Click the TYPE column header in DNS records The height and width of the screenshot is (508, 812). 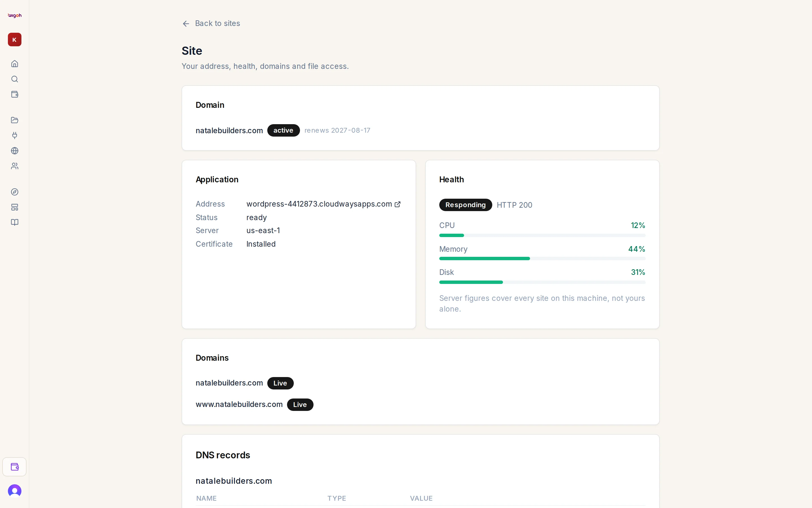coord(337,498)
